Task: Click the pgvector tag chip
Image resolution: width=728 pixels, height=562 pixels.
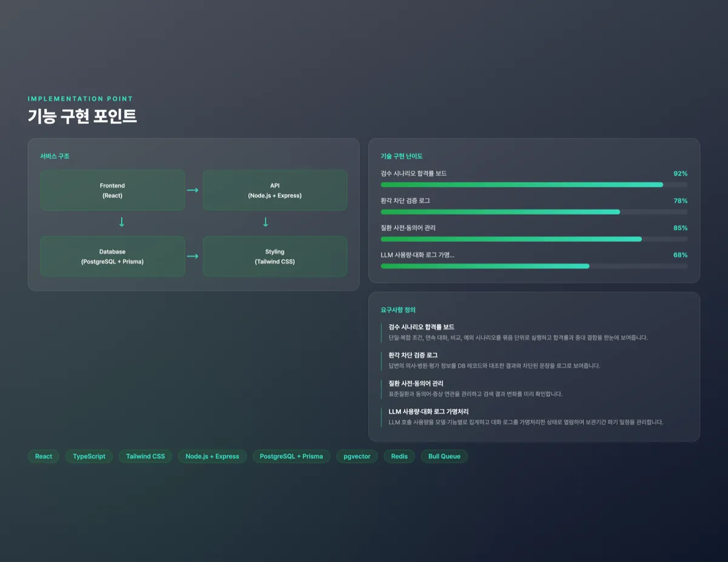Action: 357,456
